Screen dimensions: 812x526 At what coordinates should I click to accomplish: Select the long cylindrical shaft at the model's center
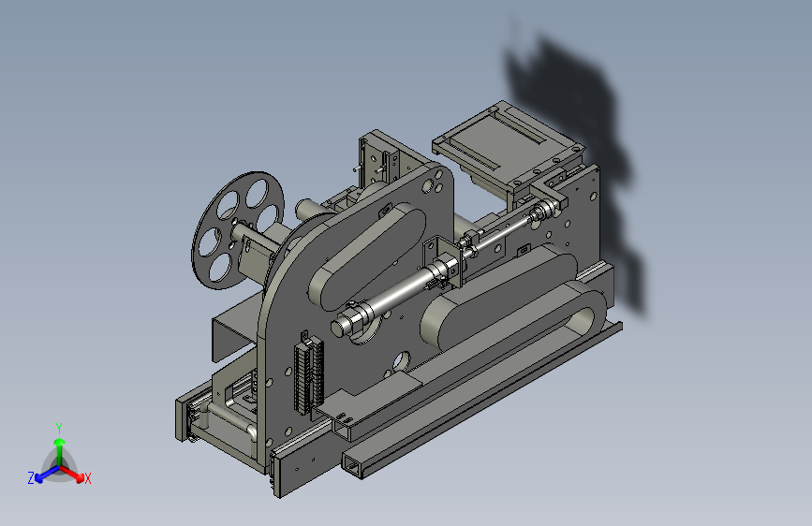click(396, 297)
